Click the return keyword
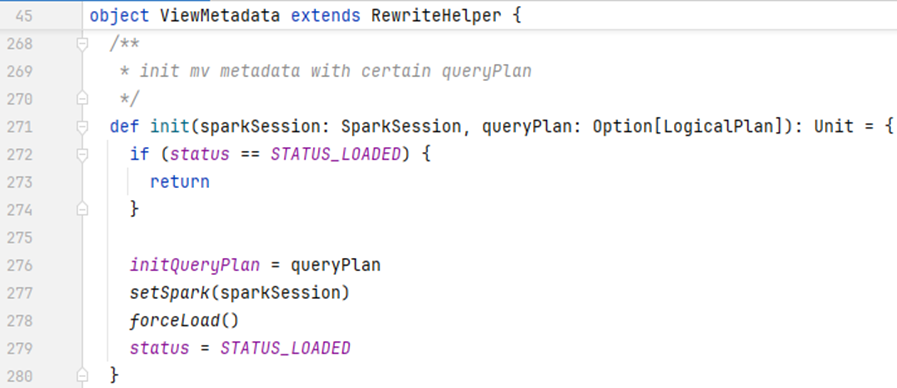897x388 pixels. [180, 182]
